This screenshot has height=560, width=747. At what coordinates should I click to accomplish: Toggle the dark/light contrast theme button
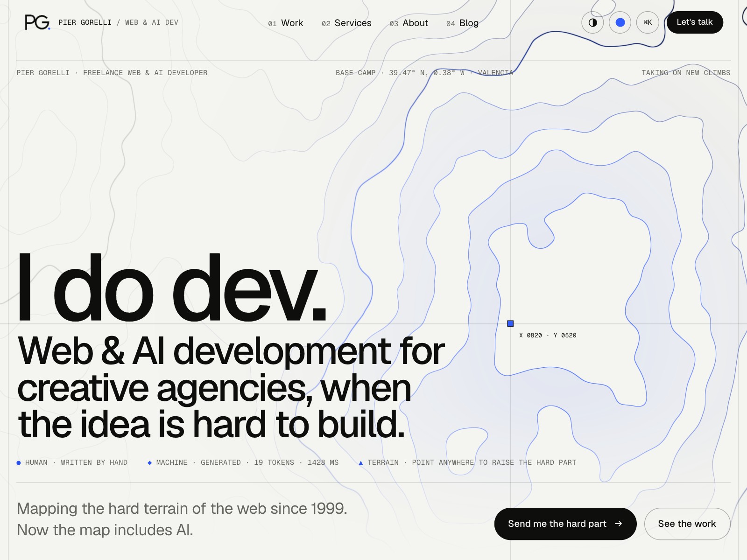pos(592,22)
